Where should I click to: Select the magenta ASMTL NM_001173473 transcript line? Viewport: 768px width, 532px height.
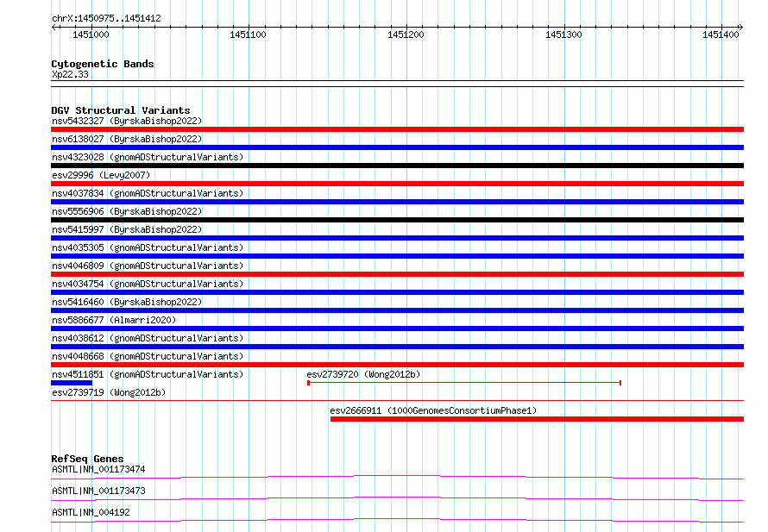coord(397,498)
